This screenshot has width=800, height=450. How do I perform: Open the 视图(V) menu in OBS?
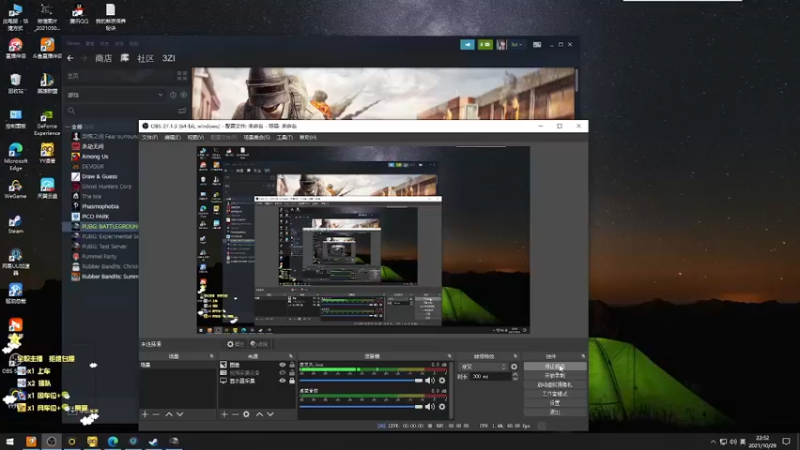pyautogui.click(x=195, y=138)
